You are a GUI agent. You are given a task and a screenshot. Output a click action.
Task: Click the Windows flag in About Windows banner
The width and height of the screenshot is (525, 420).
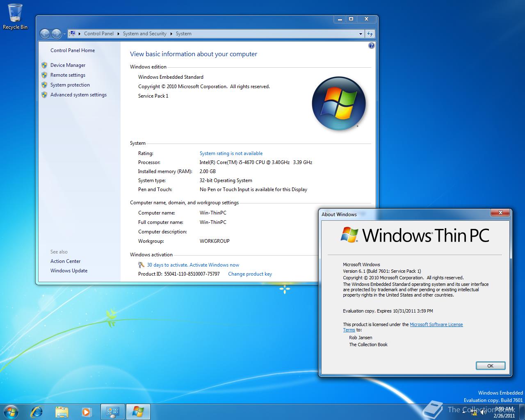[x=349, y=235]
